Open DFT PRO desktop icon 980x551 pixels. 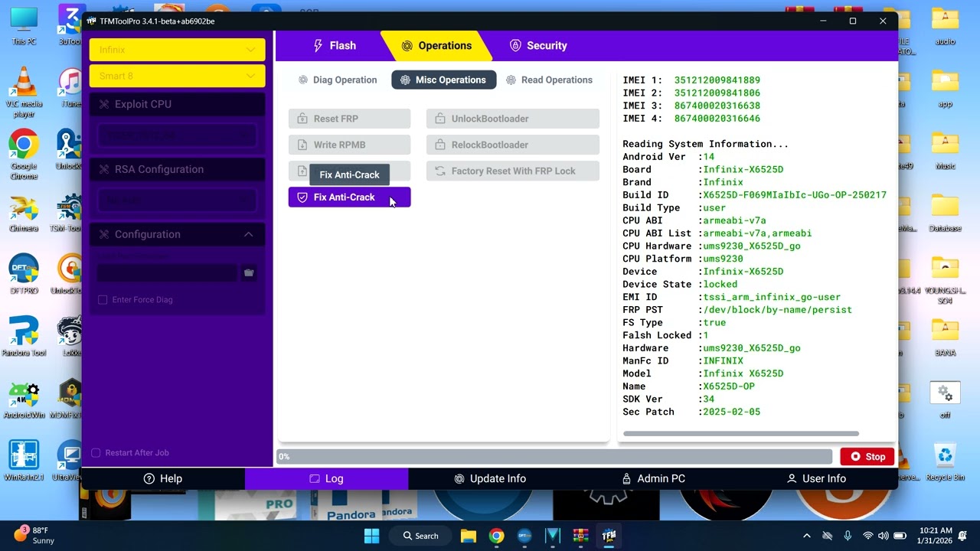(x=24, y=274)
